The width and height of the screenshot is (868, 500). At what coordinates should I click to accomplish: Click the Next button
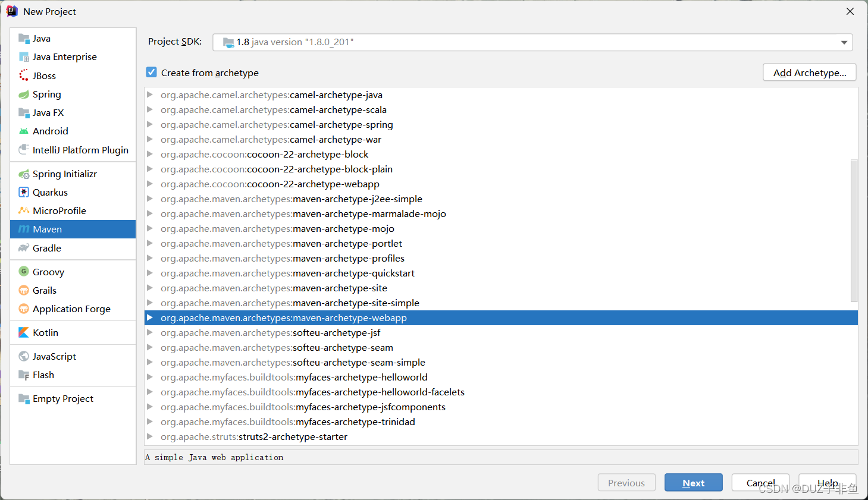[x=694, y=483]
